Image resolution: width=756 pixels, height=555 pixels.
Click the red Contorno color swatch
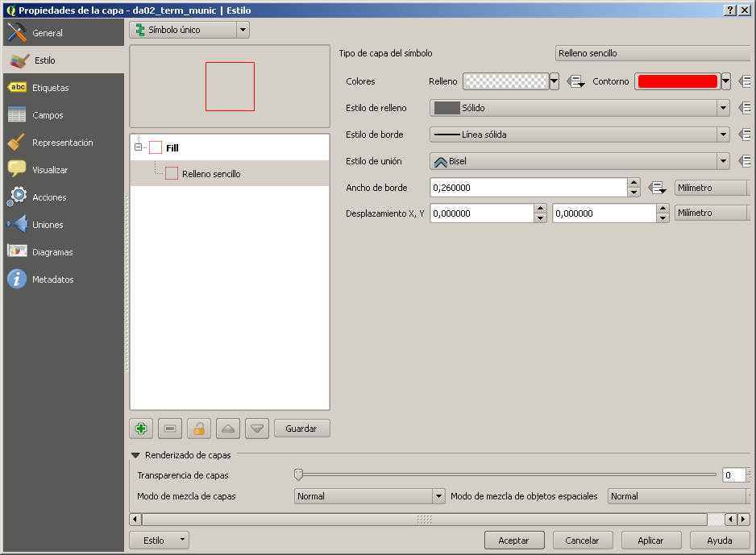(x=677, y=81)
